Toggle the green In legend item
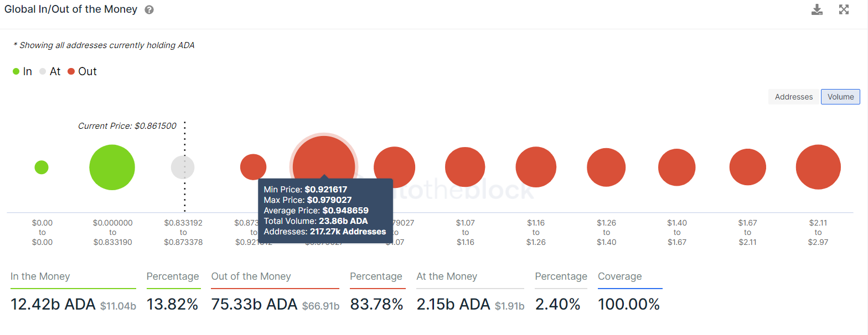Image resolution: width=868 pixels, height=335 pixels. point(23,71)
